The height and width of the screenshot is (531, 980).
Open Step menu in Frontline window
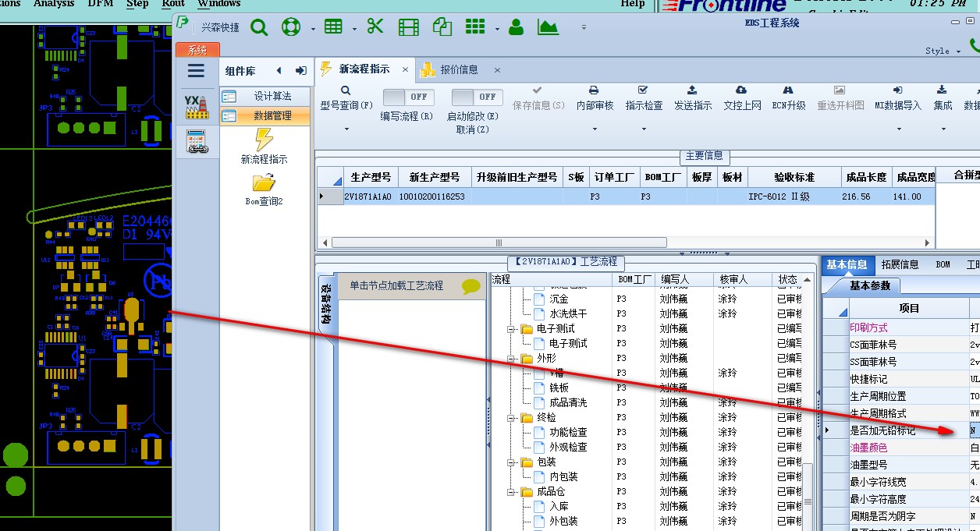click(137, 4)
